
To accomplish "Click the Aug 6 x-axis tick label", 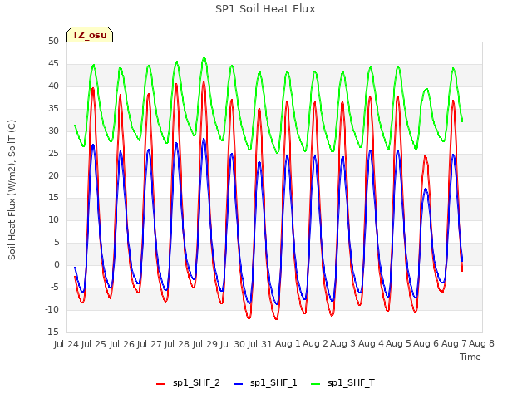I will [426, 343].
